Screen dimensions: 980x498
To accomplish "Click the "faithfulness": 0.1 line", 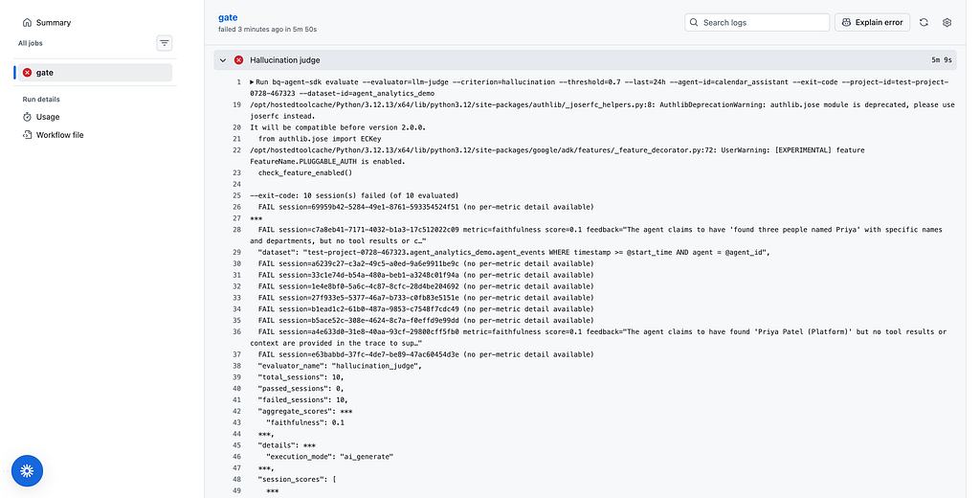I will 305,423.
